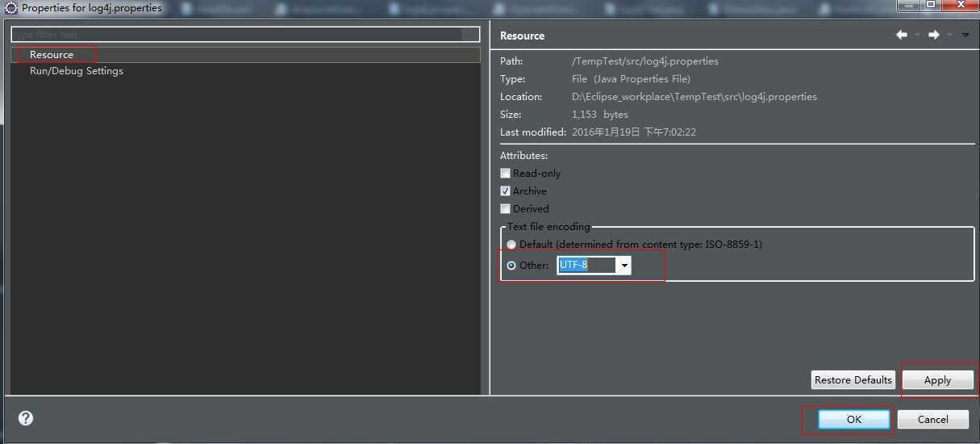This screenshot has width=980, height=444.
Task: Click inside the UTF-8 encoding text box
Action: pos(586,266)
